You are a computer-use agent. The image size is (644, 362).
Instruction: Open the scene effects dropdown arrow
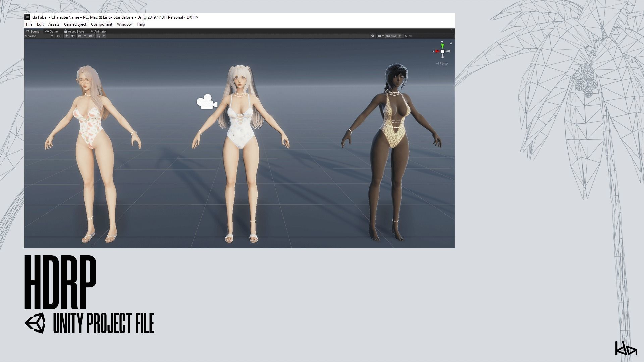(x=85, y=36)
